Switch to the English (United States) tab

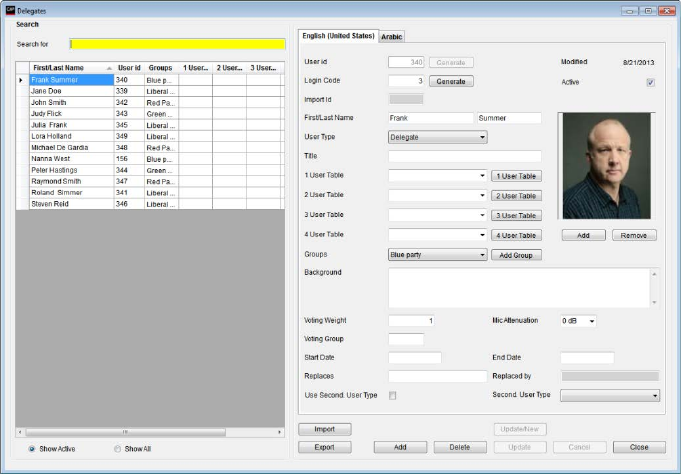pyautogui.click(x=338, y=36)
